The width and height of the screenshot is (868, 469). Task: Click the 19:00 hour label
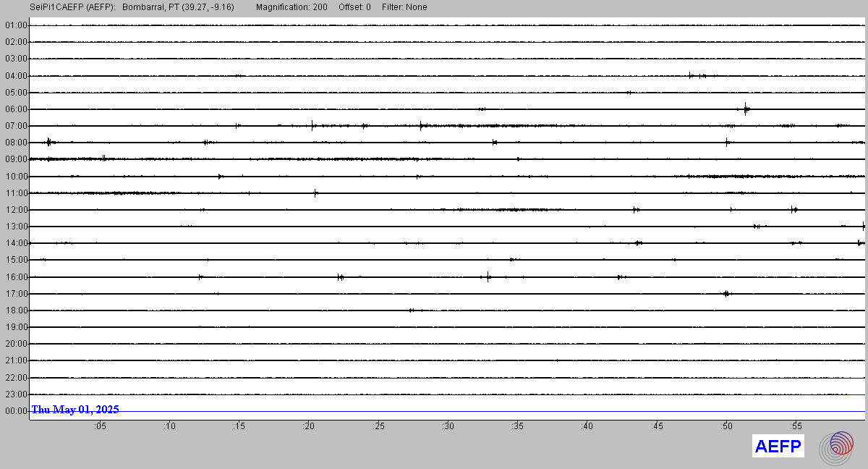16,327
